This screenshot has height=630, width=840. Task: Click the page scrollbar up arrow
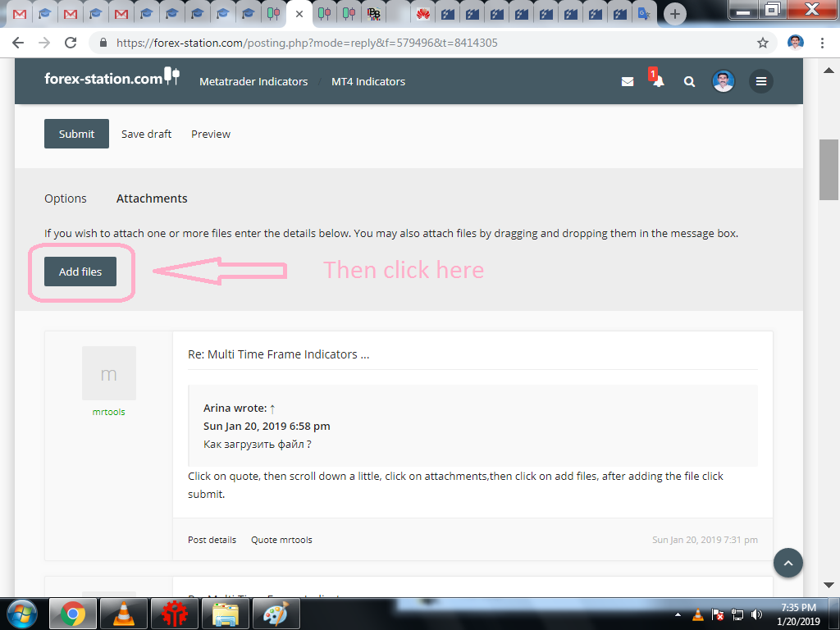[829, 70]
